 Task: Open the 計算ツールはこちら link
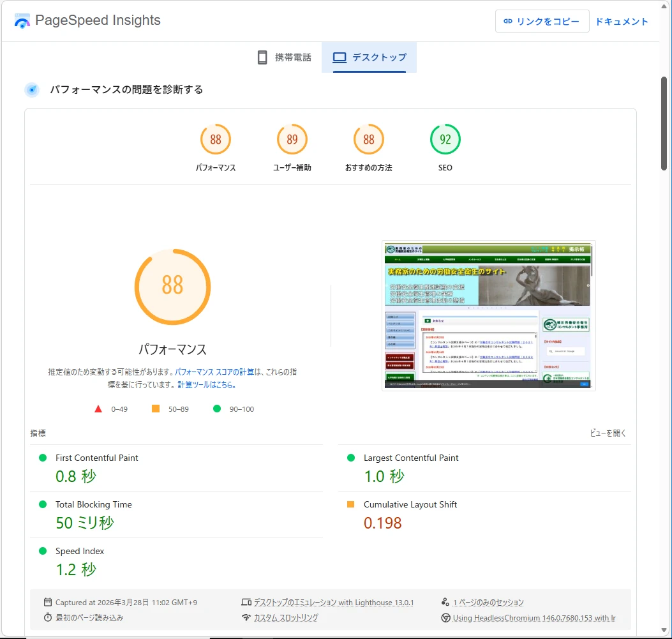(207, 385)
